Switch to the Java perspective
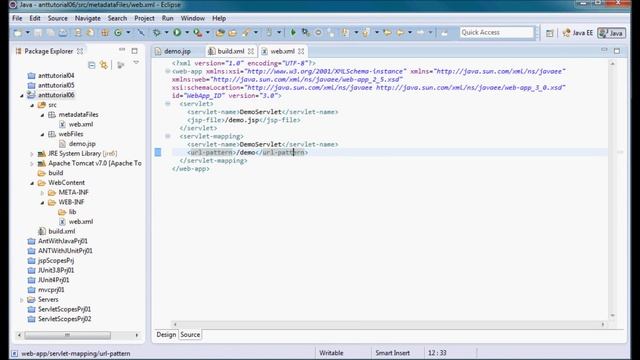Screen dimensions: 640x360 pos(611,33)
